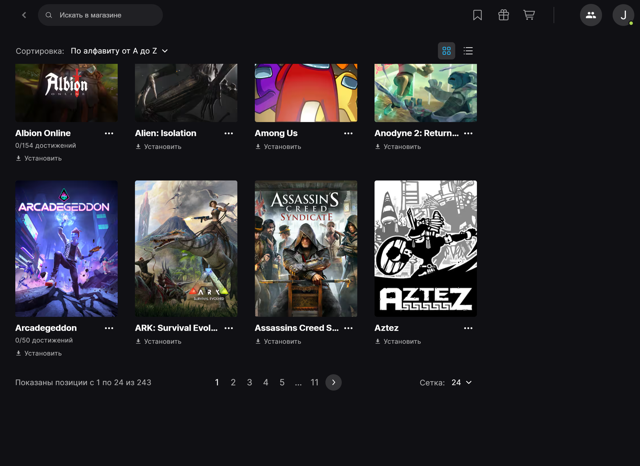Select the Assassin's Creed Syndicate cover art
640x466 pixels.
[306, 249]
